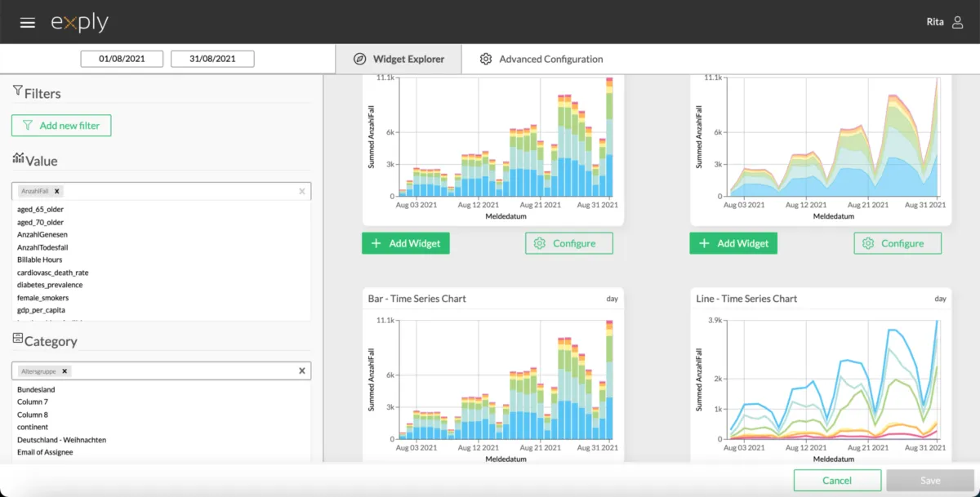This screenshot has width=980, height=497.
Task: Add the stacked bar chart widget
Action: coord(406,243)
